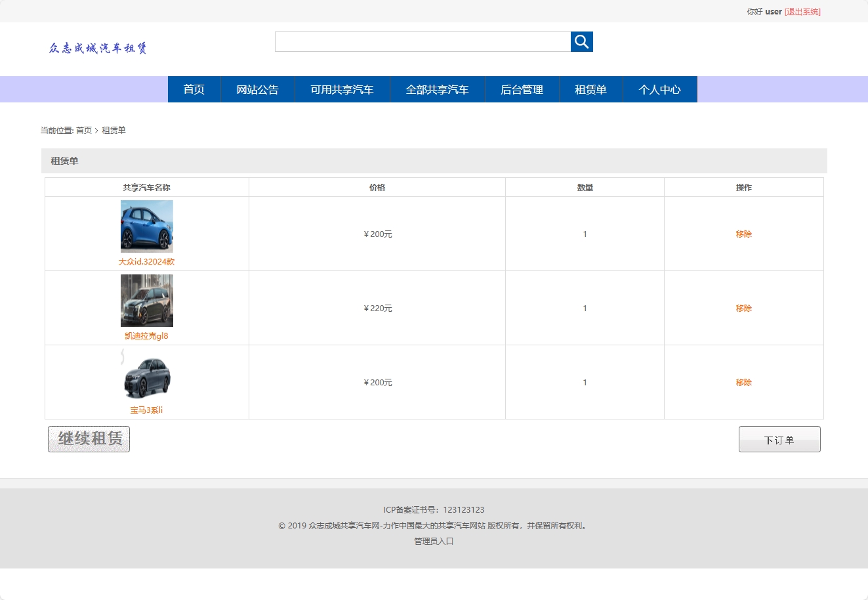Click the 众志成城汽车租赁 site logo
This screenshot has height=600, width=868.
pyautogui.click(x=98, y=47)
